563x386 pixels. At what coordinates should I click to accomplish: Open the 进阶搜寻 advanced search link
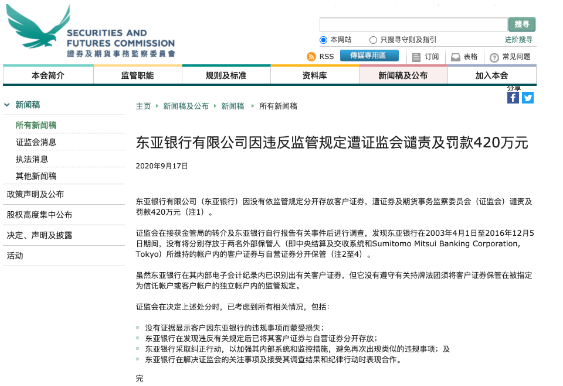pos(518,39)
